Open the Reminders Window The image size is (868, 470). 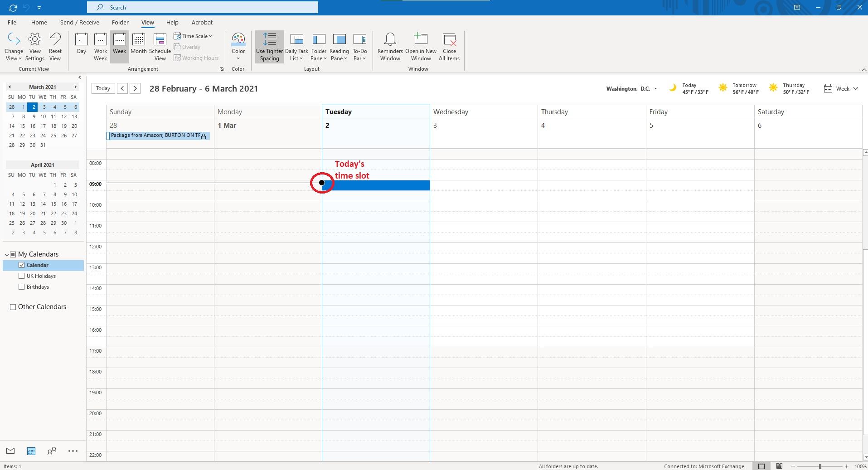[x=390, y=47]
